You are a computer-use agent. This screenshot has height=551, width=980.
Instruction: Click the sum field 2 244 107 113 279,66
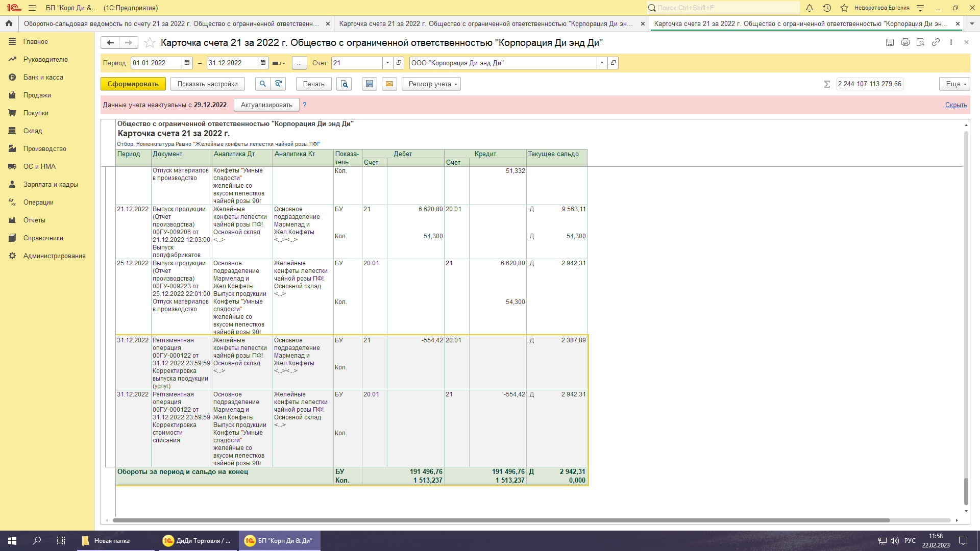870,84
